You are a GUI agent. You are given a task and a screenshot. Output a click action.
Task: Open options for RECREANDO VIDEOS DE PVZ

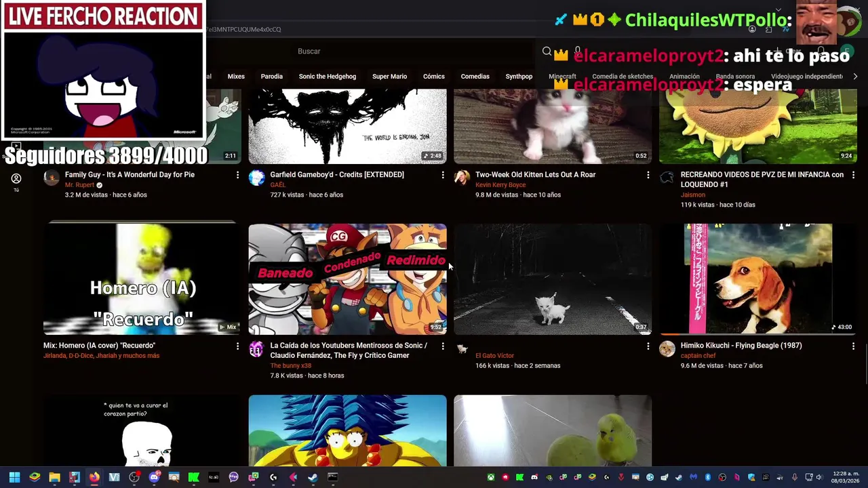(x=853, y=175)
